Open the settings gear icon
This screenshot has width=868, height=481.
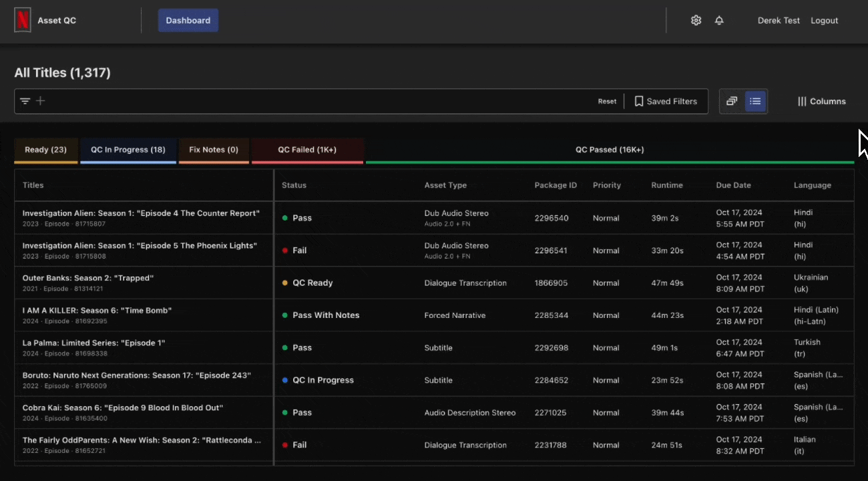tap(696, 20)
